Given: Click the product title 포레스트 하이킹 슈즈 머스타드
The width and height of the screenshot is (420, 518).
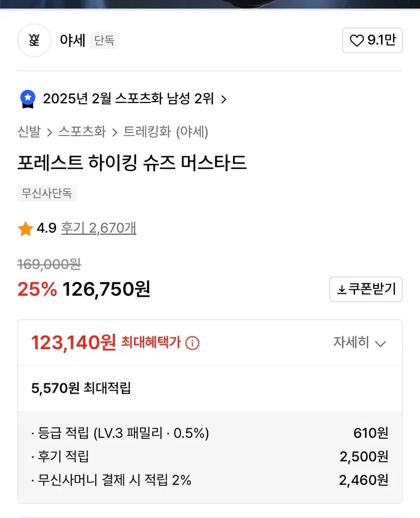Looking at the screenshot, I should [x=132, y=163].
